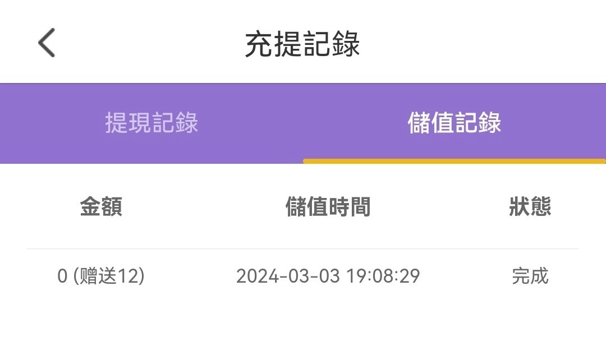
Task: Click the divider line under column headers
Action: click(303, 248)
